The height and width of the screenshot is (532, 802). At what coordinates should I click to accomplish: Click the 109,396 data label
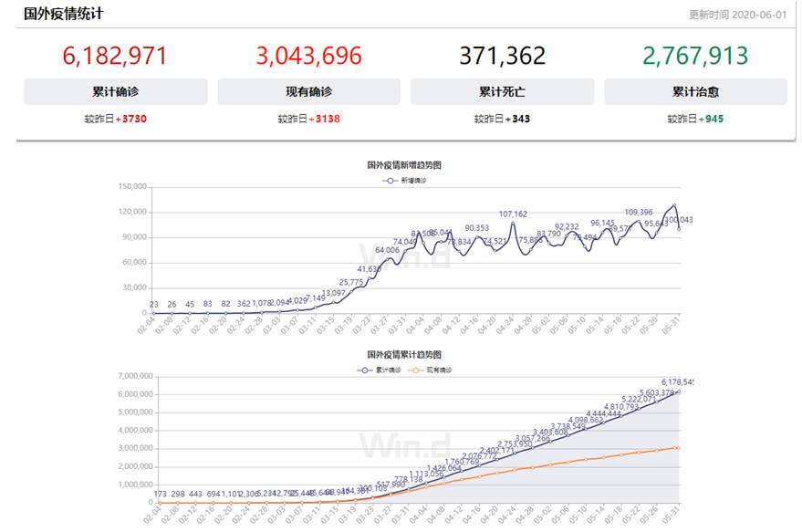[639, 212]
